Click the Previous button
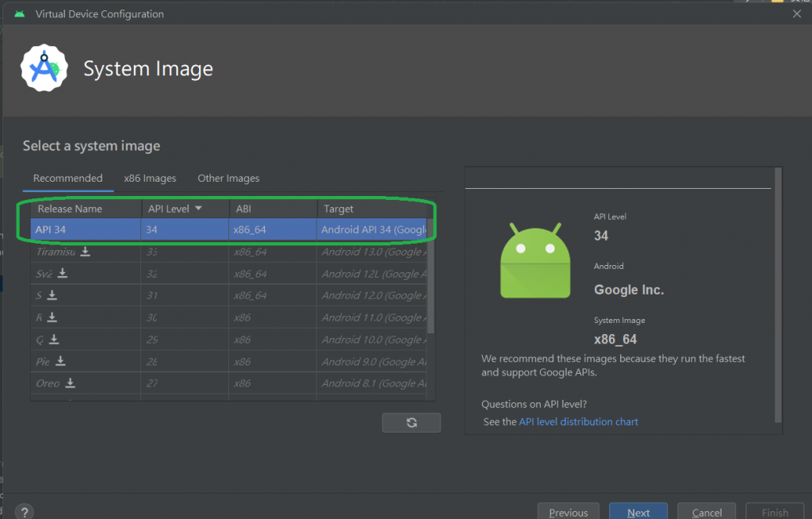The width and height of the screenshot is (812, 519). click(x=568, y=513)
